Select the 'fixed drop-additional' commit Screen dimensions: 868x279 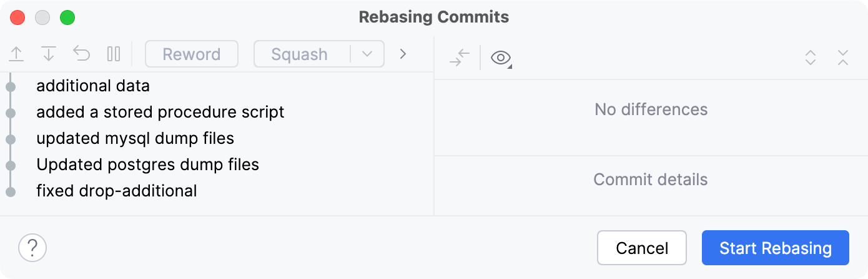[117, 191]
